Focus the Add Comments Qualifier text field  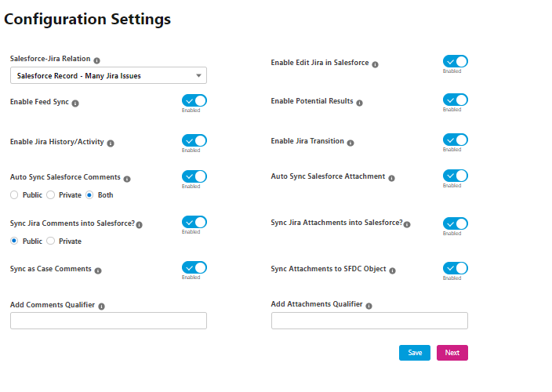point(108,321)
